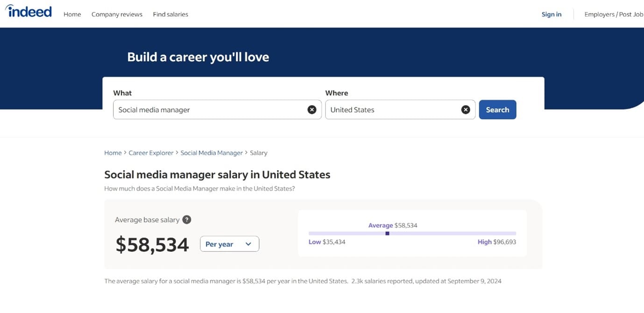Click the Low $35,434 salary label
The height and width of the screenshot is (313, 644).
(x=327, y=242)
